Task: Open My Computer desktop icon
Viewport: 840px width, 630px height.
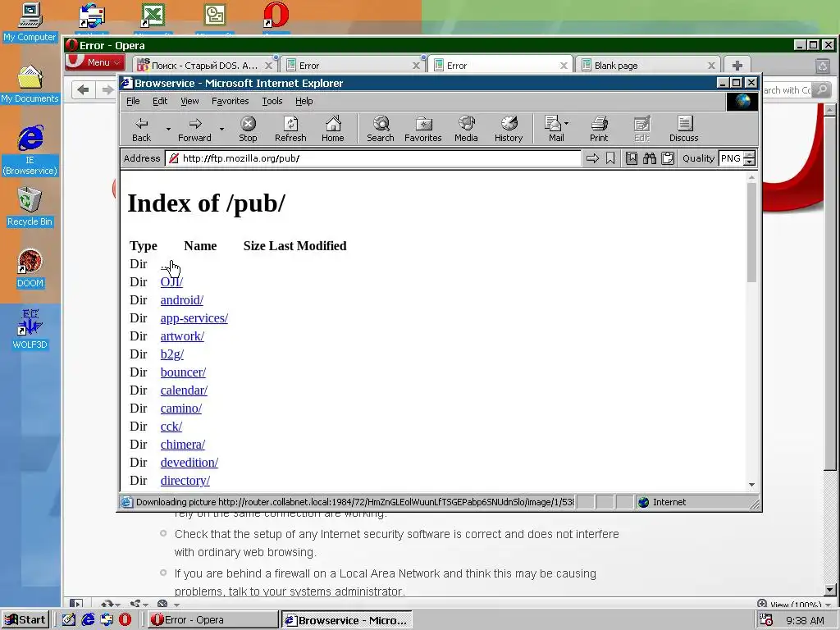Action: (x=30, y=22)
